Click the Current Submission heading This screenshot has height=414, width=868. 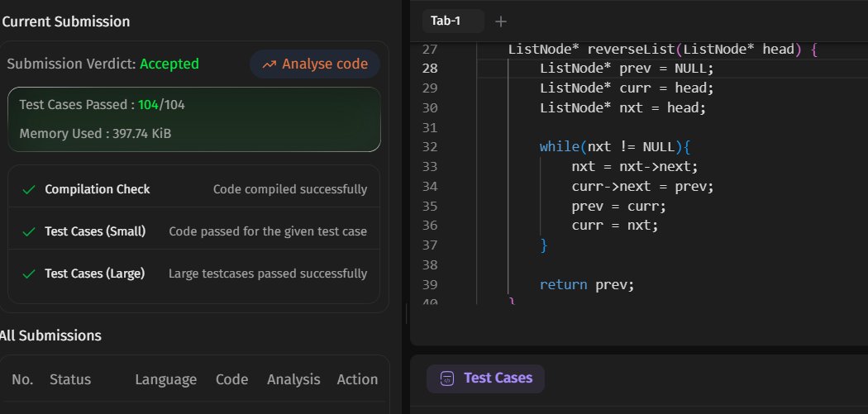pyautogui.click(x=66, y=21)
